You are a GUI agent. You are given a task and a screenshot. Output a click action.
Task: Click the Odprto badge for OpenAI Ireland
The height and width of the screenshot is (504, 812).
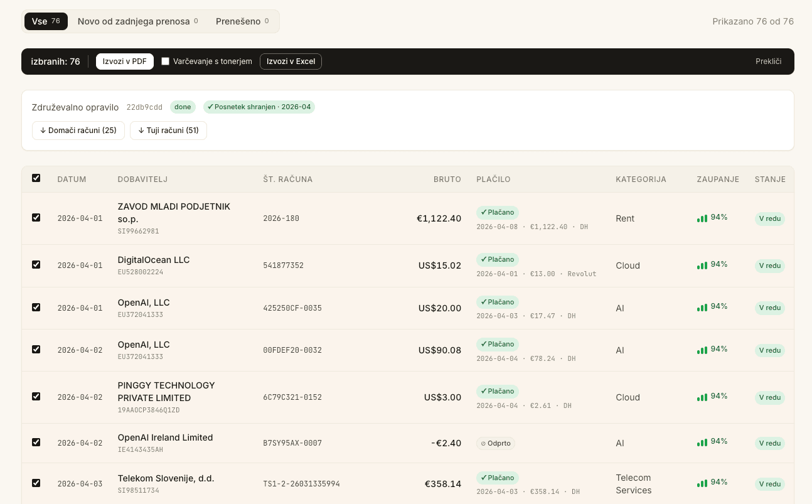click(496, 443)
